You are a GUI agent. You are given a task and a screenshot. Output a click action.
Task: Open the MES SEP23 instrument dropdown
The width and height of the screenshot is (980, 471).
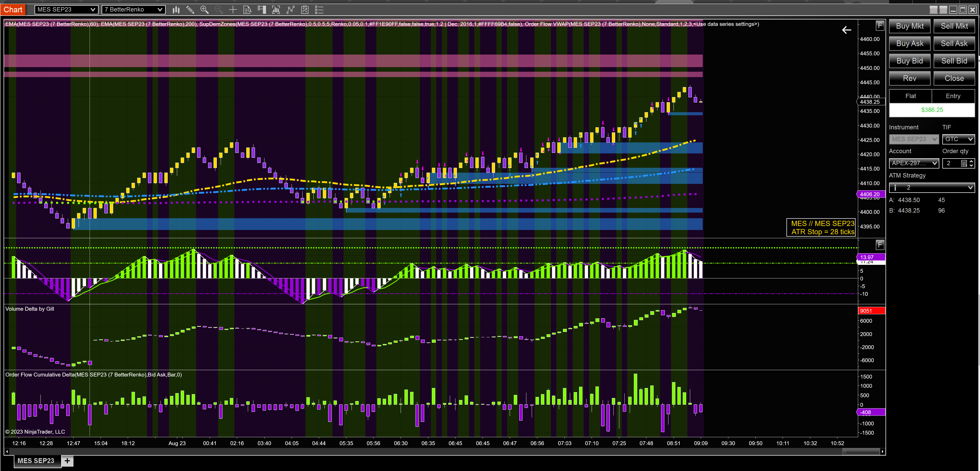click(x=66, y=9)
